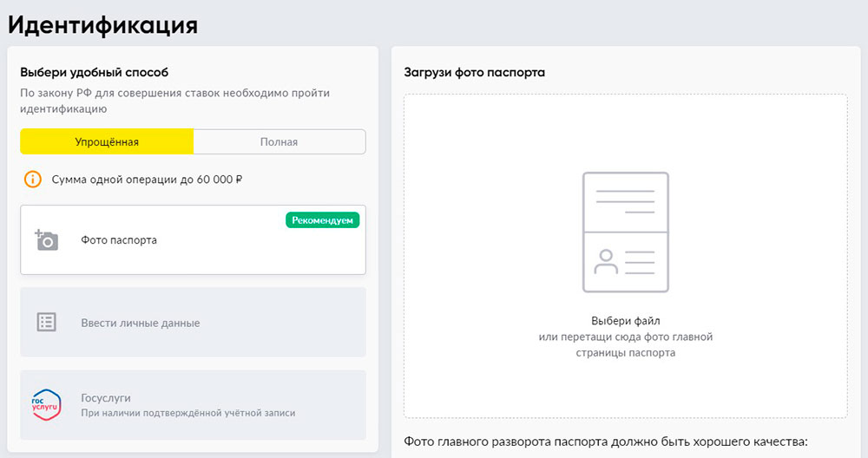Click the heading 'Выбери удобный способ'

(94, 73)
